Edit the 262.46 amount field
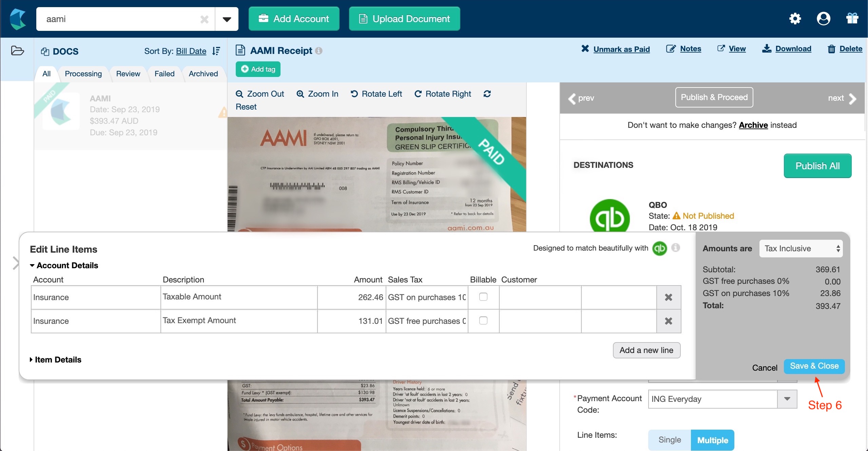This screenshot has height=451, width=868. pyautogui.click(x=352, y=297)
